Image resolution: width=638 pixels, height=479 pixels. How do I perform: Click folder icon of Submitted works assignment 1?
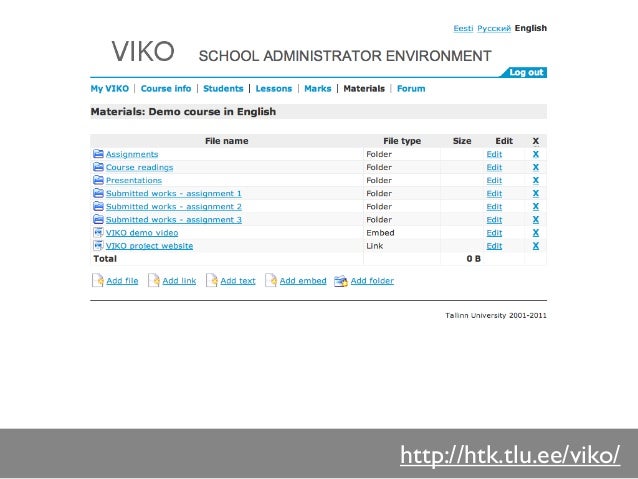coord(98,193)
